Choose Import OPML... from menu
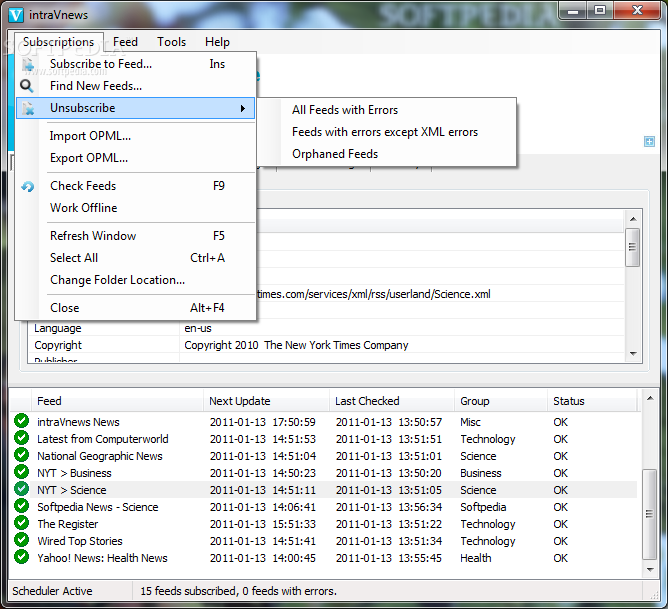The height and width of the screenshot is (609, 668). [x=135, y=136]
